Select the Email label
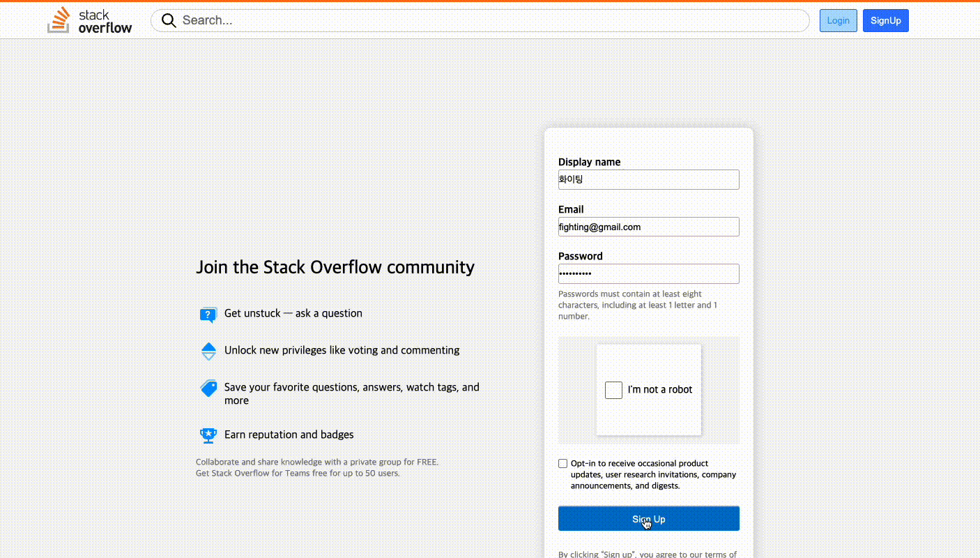The image size is (980, 558). pos(571,209)
